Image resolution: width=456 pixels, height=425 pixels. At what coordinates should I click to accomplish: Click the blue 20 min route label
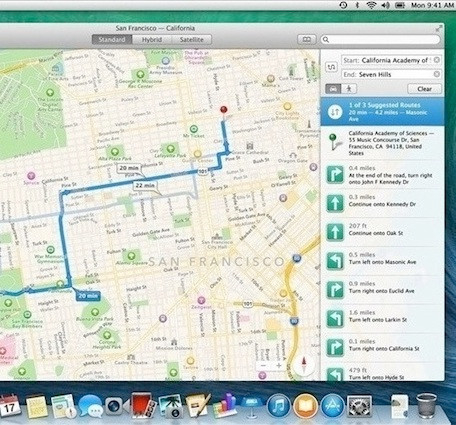click(x=88, y=296)
